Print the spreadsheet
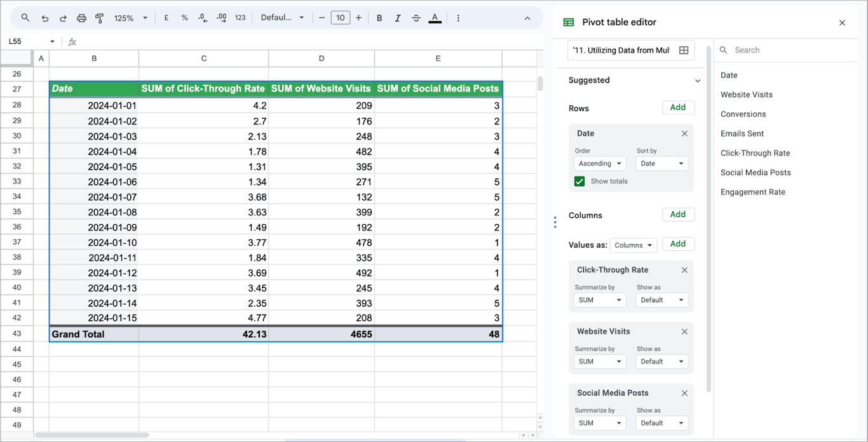868x442 pixels. [x=81, y=18]
